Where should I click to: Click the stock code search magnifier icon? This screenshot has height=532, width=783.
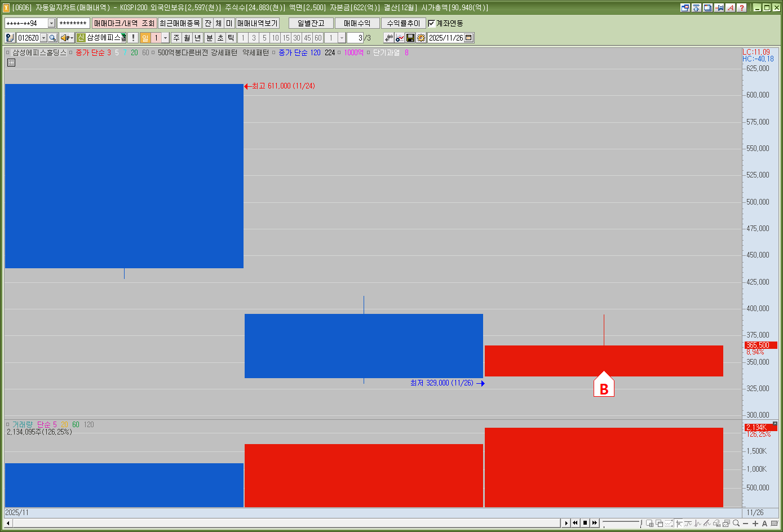point(53,38)
